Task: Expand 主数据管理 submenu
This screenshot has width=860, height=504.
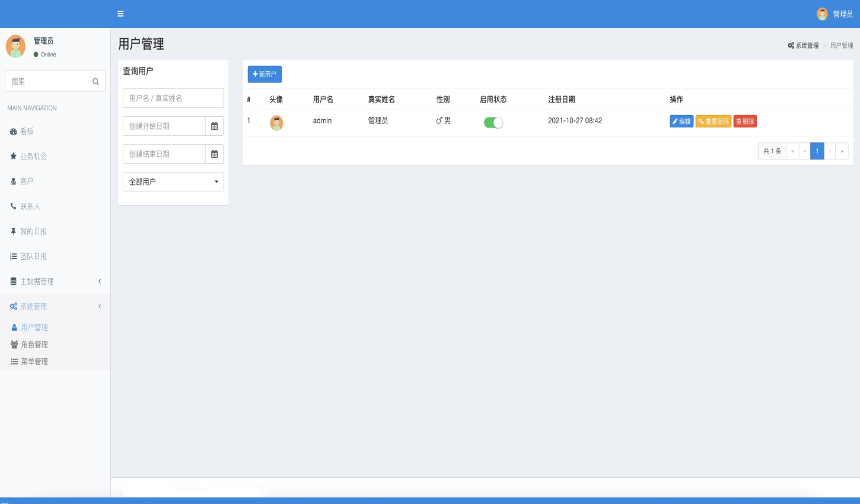Action: click(55, 281)
